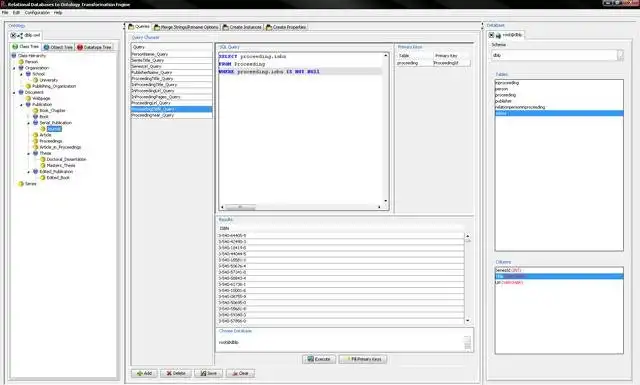Open the Help menu
The width and height of the screenshot is (640, 385).
click(x=58, y=13)
